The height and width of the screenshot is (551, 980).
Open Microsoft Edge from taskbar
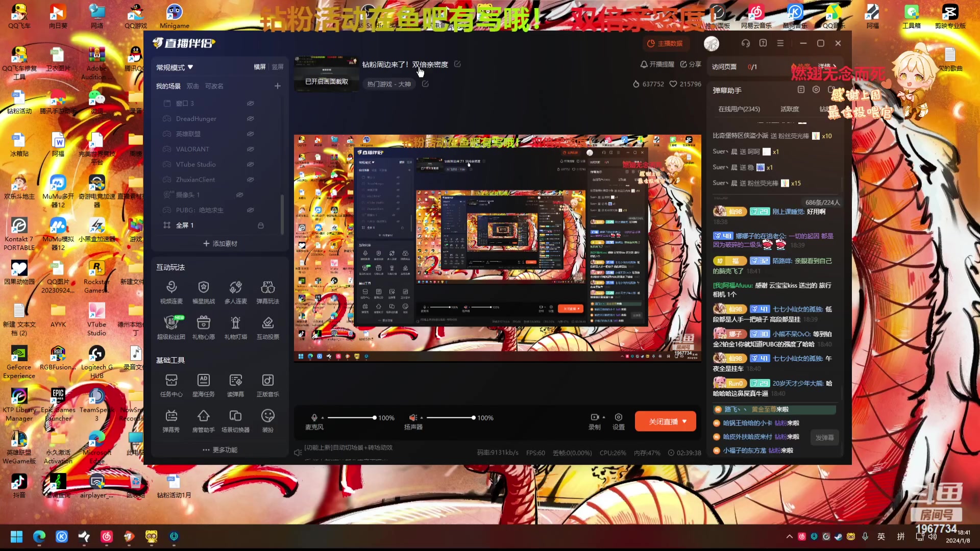[39, 537]
